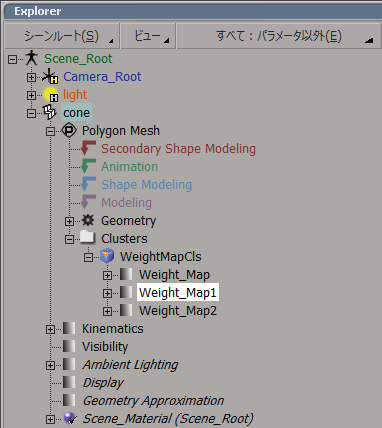The image size is (382, 428).
Task: Click the Weight_Map1 property icon
Action: 126,292
